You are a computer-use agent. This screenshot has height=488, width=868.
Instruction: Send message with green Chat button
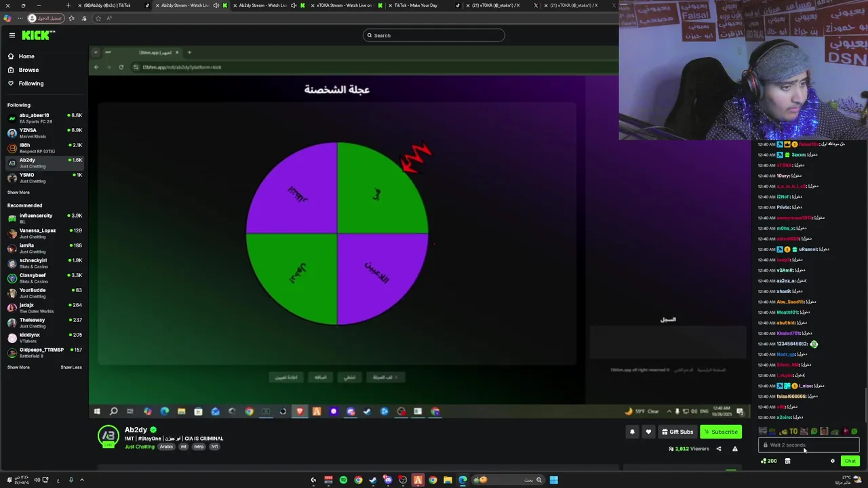point(850,461)
